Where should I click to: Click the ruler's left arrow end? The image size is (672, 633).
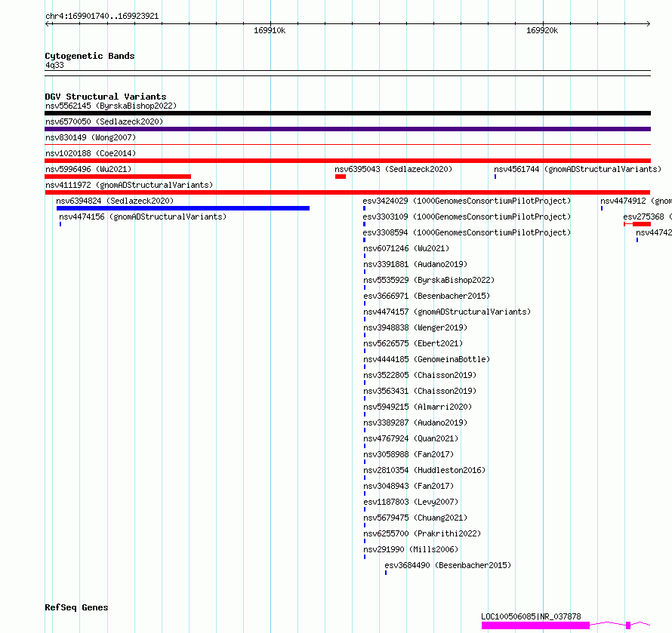(x=48, y=24)
